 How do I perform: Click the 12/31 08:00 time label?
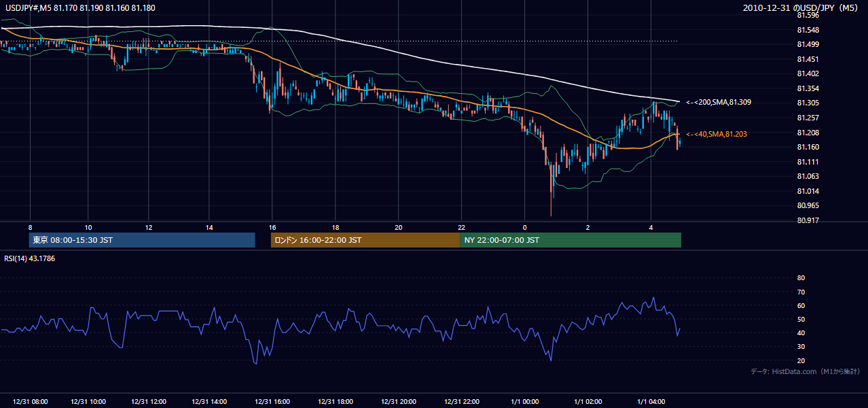coord(30,402)
